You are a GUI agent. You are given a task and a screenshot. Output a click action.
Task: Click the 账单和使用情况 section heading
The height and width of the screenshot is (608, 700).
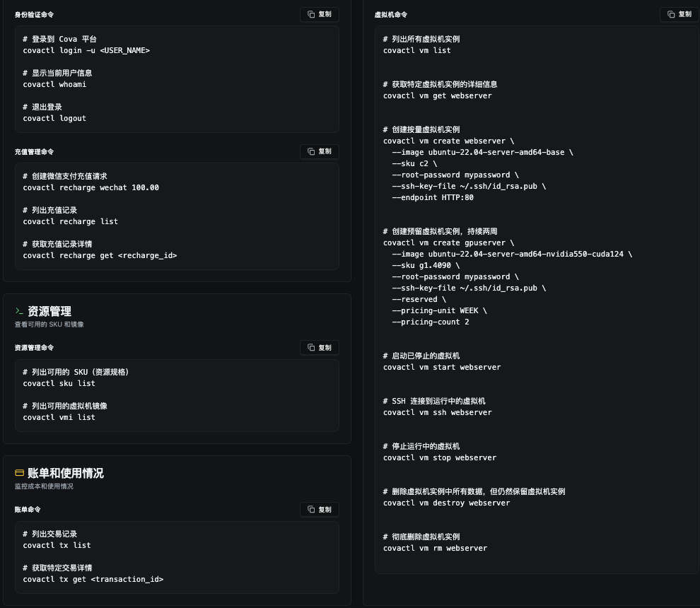[66, 473]
